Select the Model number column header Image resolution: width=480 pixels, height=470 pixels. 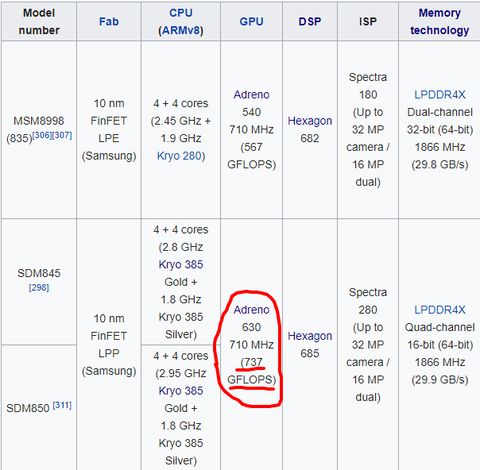pos(39,22)
